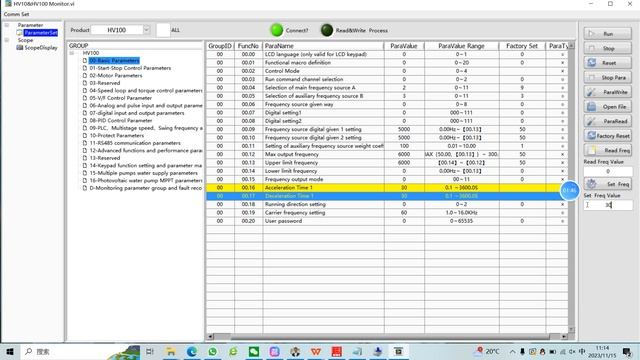Click the ParameterSet icon
The image size is (640, 360).
(19, 33)
